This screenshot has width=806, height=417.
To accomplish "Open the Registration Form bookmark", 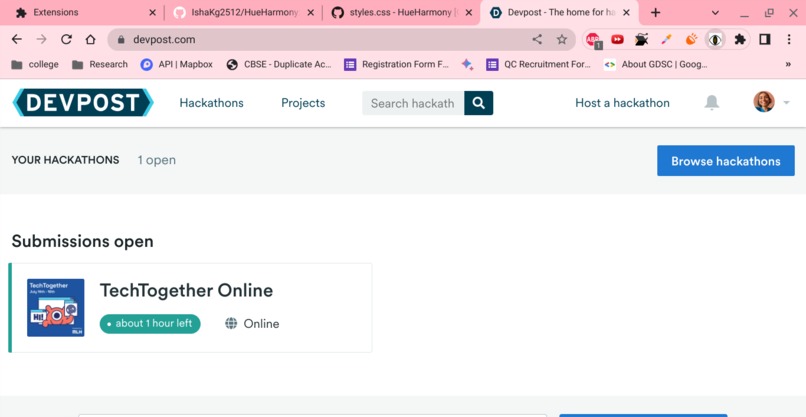I will click(396, 64).
